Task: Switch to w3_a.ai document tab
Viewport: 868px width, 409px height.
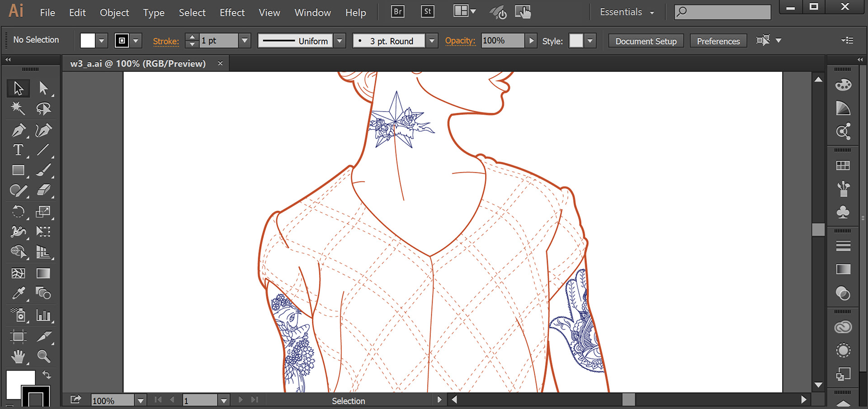Action: click(x=138, y=63)
